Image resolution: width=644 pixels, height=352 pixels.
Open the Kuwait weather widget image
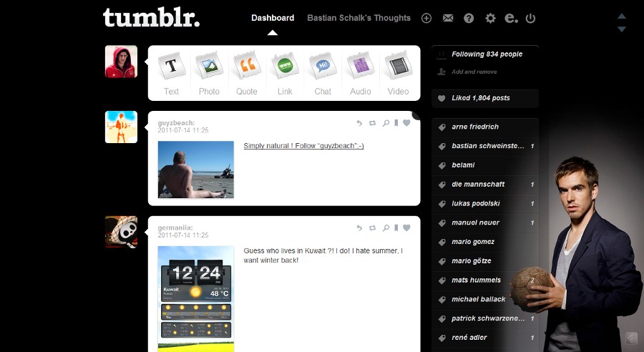196,299
